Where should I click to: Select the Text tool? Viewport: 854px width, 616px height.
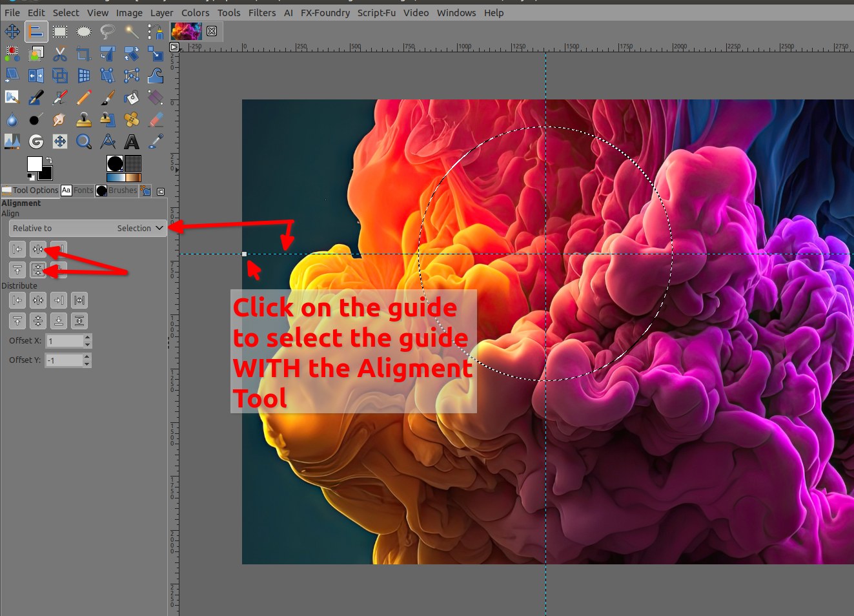[132, 141]
